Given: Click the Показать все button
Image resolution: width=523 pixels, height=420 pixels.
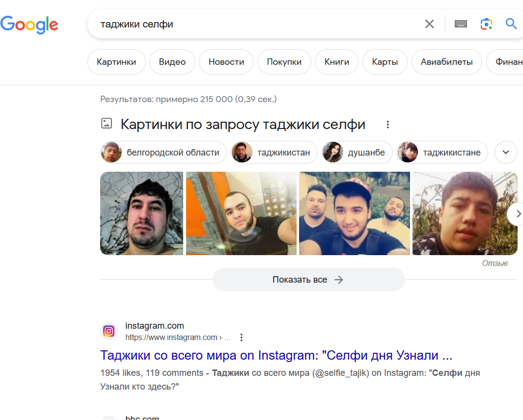Looking at the screenshot, I should click(308, 279).
